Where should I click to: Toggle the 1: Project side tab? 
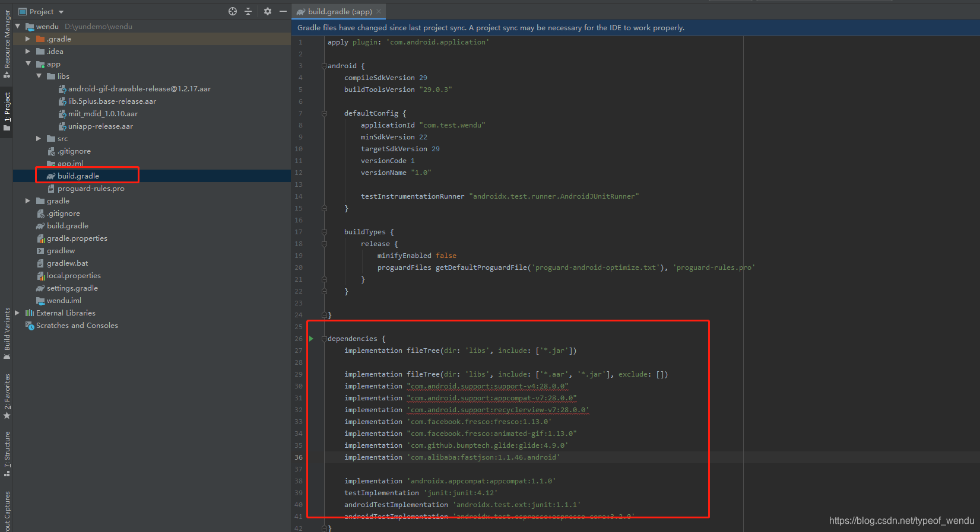7,112
